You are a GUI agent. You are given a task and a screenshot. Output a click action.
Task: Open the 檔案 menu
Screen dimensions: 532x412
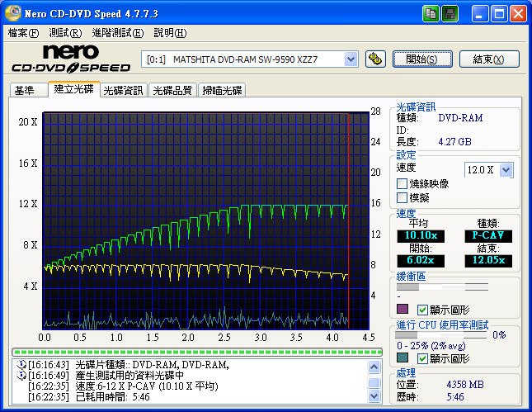pos(22,33)
